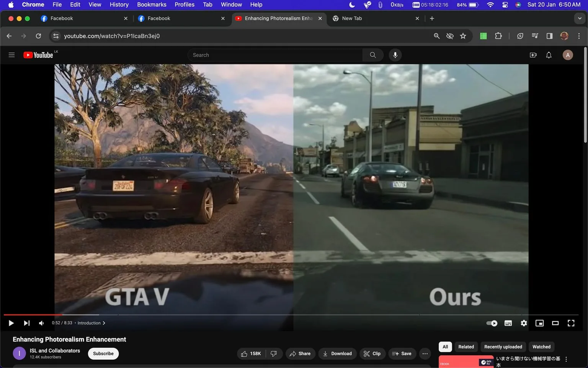Select voice search microphone

[395, 55]
